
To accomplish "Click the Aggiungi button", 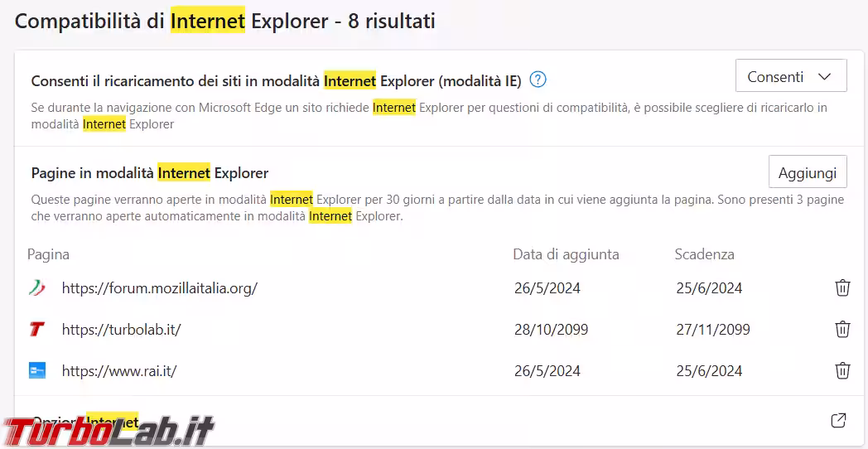I will click(x=808, y=172).
